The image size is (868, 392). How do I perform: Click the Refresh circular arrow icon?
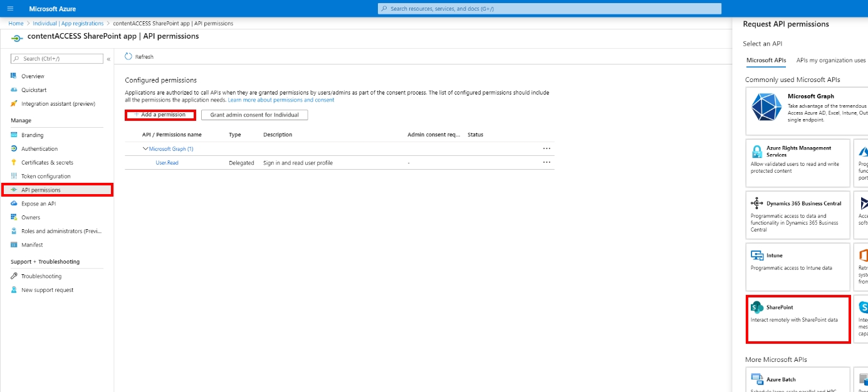128,56
